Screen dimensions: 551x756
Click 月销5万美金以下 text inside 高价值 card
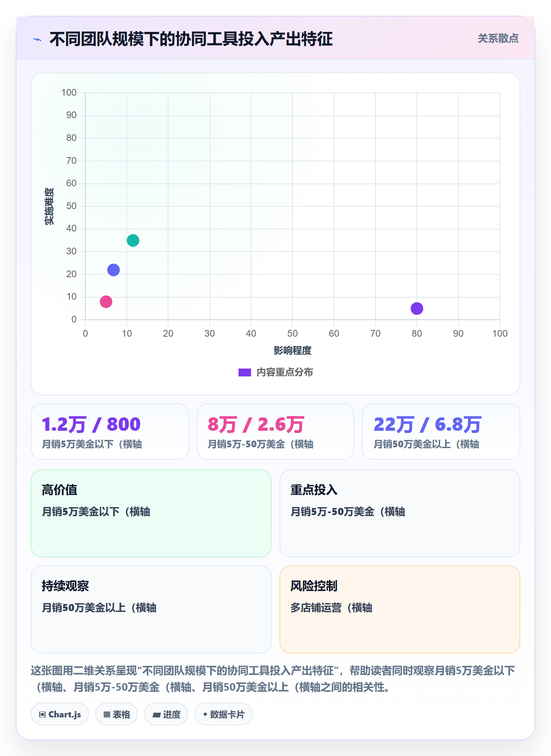pyautogui.click(x=96, y=511)
